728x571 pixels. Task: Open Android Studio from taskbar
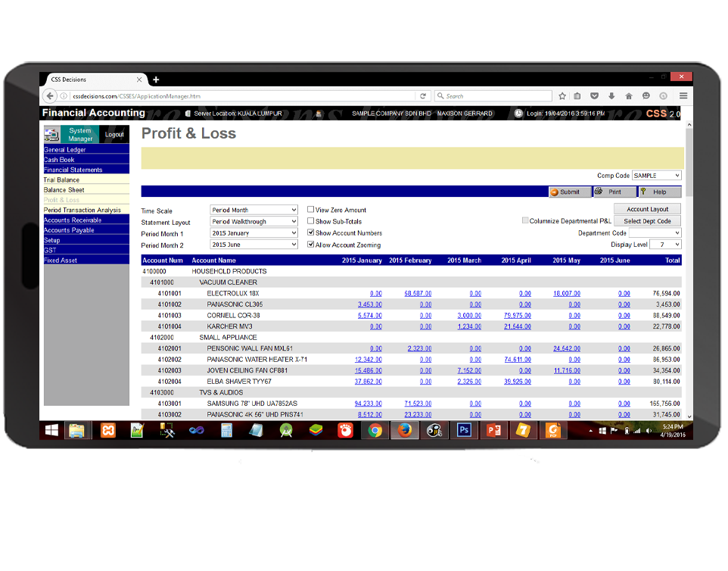click(x=286, y=431)
